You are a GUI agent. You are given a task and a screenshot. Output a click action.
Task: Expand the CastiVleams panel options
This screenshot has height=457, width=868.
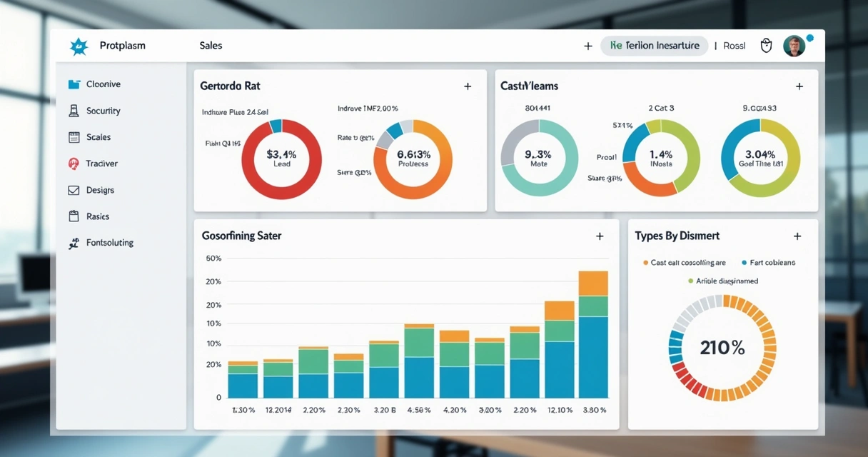click(x=799, y=86)
